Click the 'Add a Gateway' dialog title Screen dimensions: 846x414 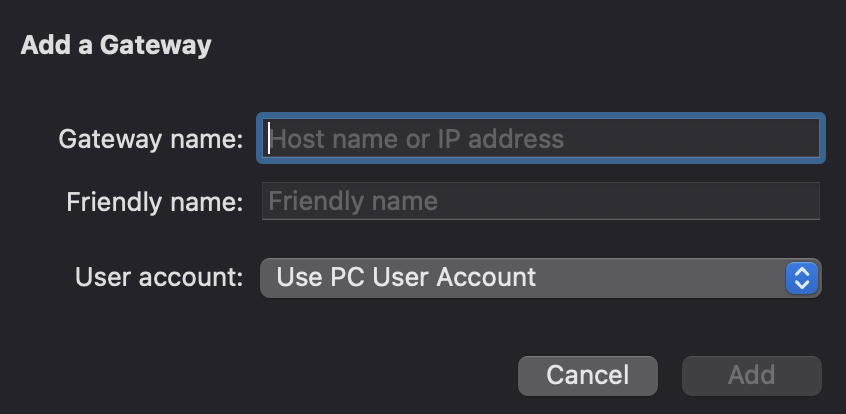(x=116, y=45)
